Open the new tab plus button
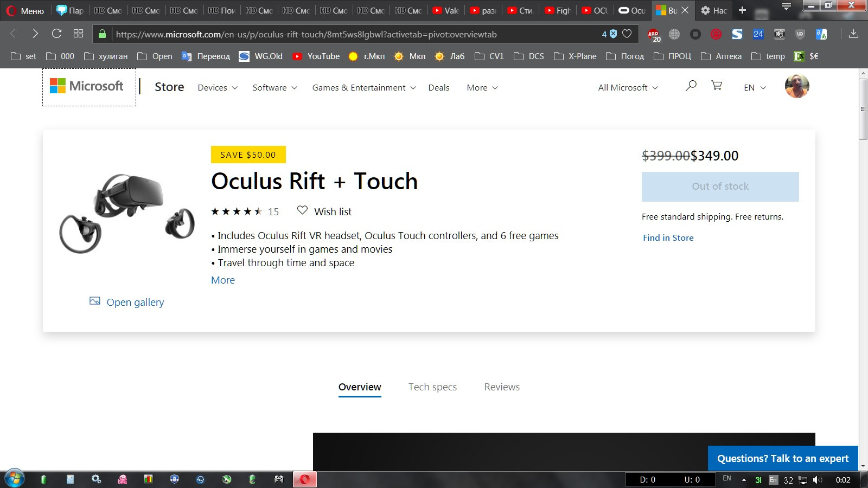868x488 pixels. tap(742, 10)
